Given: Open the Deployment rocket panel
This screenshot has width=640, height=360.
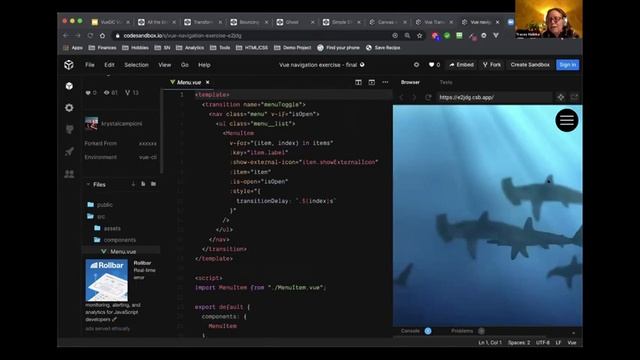Looking at the screenshot, I should (69, 151).
